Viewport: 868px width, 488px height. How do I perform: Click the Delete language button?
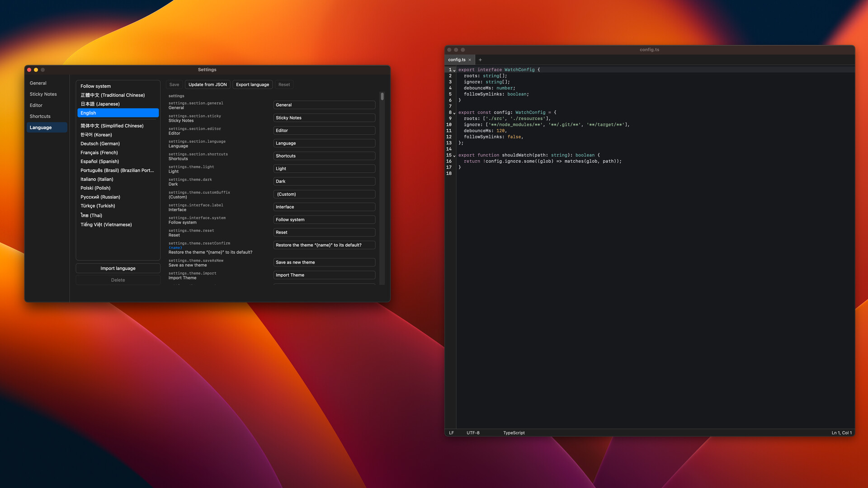pyautogui.click(x=118, y=280)
